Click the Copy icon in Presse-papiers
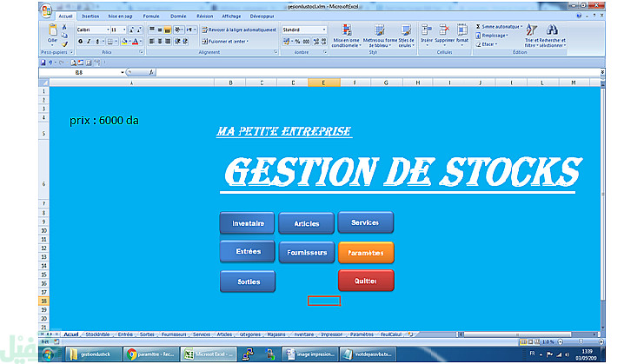644x364 pixels. point(64,36)
